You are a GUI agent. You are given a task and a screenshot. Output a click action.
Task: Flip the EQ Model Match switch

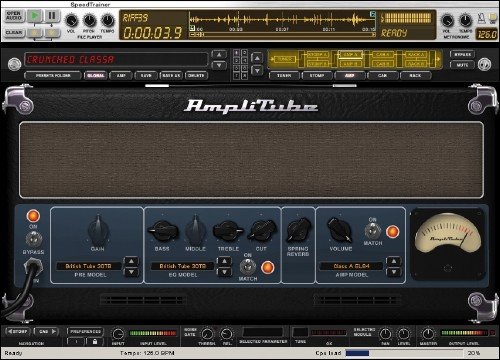click(248, 267)
